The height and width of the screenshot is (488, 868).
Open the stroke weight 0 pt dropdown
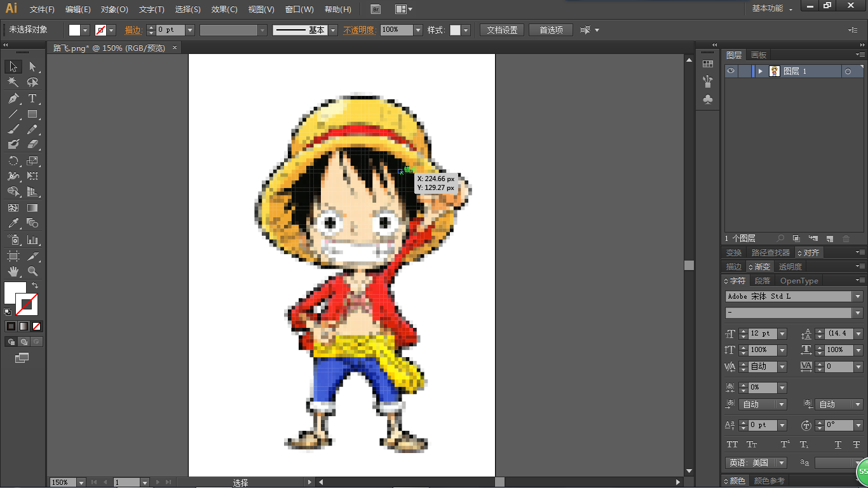[189, 30]
